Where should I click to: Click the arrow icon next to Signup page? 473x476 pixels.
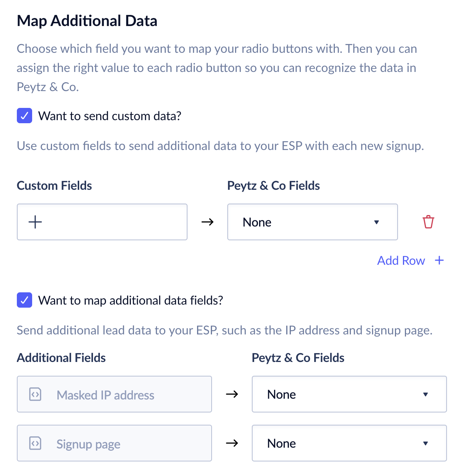click(x=232, y=443)
